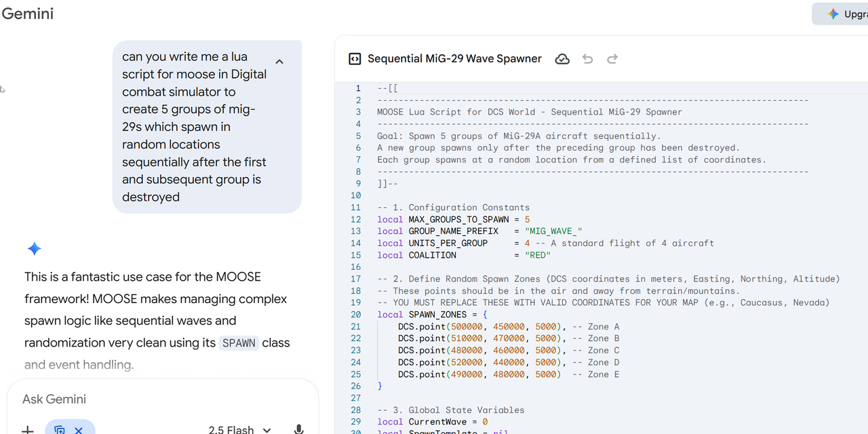Collapse the user prompt with the chevron
Image resolution: width=868 pixels, height=434 pixels.
[x=279, y=62]
